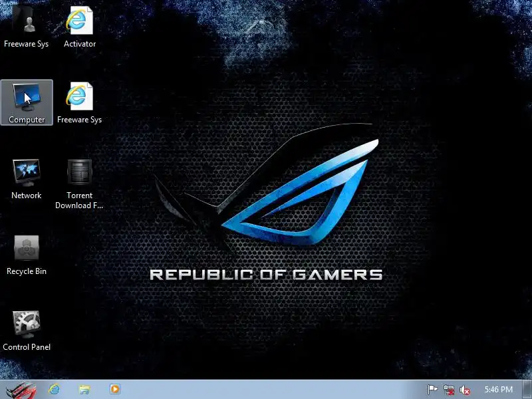Click the Show desktop button strip
Viewport: 532px width, 399px height.
[527, 390]
